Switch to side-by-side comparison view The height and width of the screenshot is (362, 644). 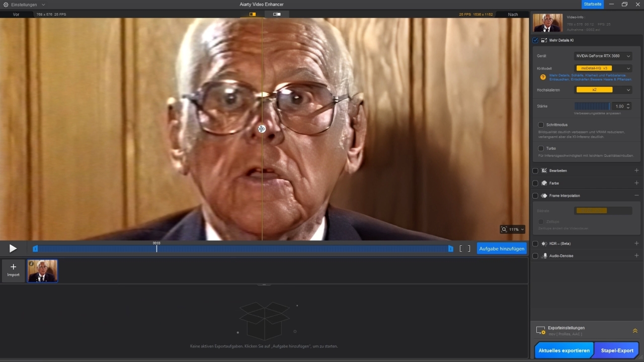277,14
